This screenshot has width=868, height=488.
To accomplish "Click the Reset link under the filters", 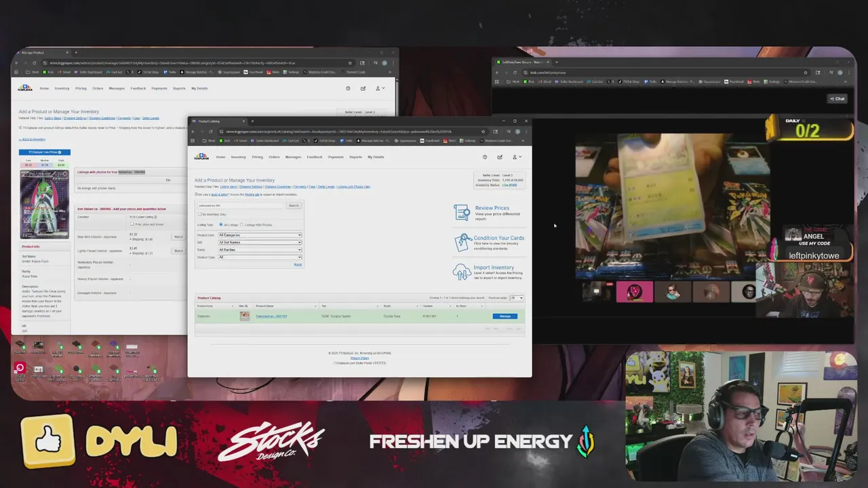I will tap(298, 264).
